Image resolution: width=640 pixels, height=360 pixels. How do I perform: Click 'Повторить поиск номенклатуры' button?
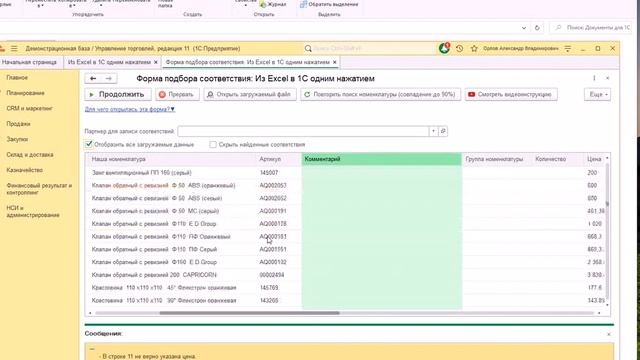[380, 94]
